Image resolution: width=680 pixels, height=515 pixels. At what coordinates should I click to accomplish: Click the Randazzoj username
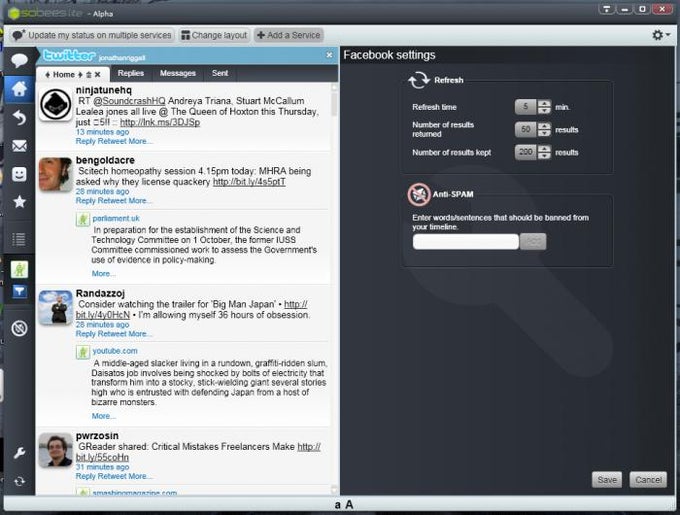pos(100,293)
